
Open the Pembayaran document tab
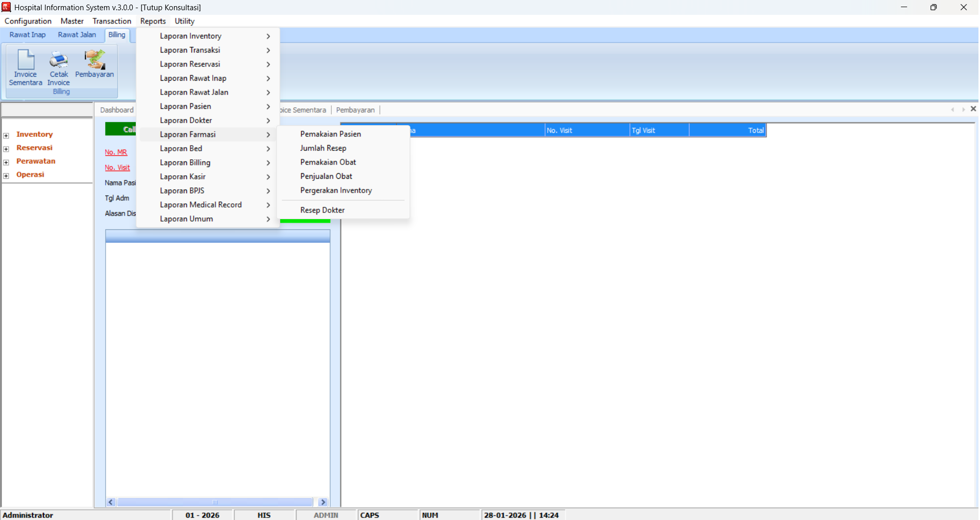[x=355, y=110]
